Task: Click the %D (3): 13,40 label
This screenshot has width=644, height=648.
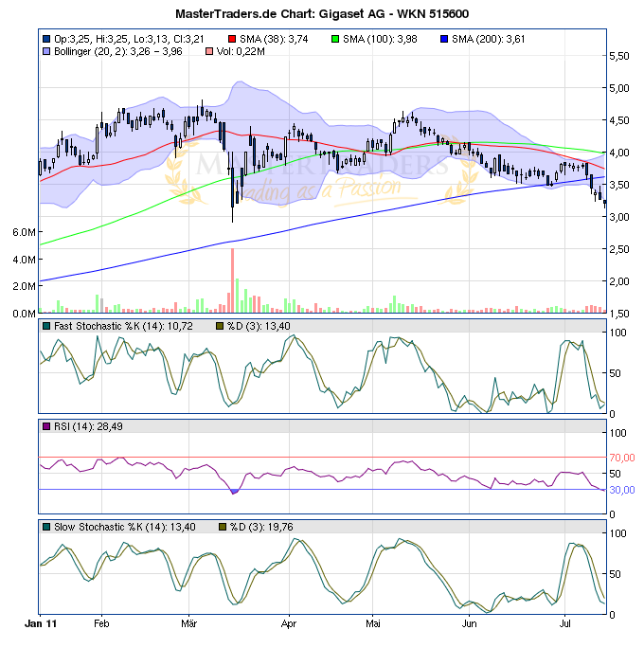Action: tap(259, 327)
